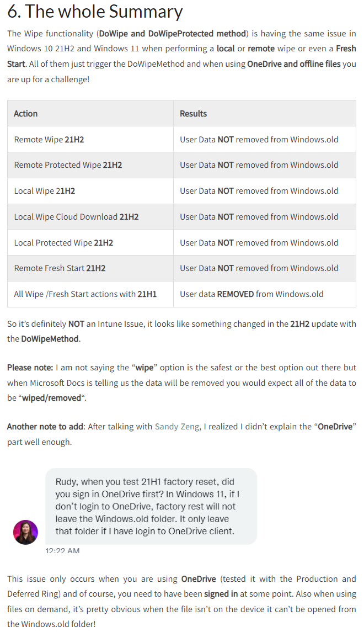This screenshot has height=632, width=364.
Task: Select the "Action" column header
Action: (26, 114)
